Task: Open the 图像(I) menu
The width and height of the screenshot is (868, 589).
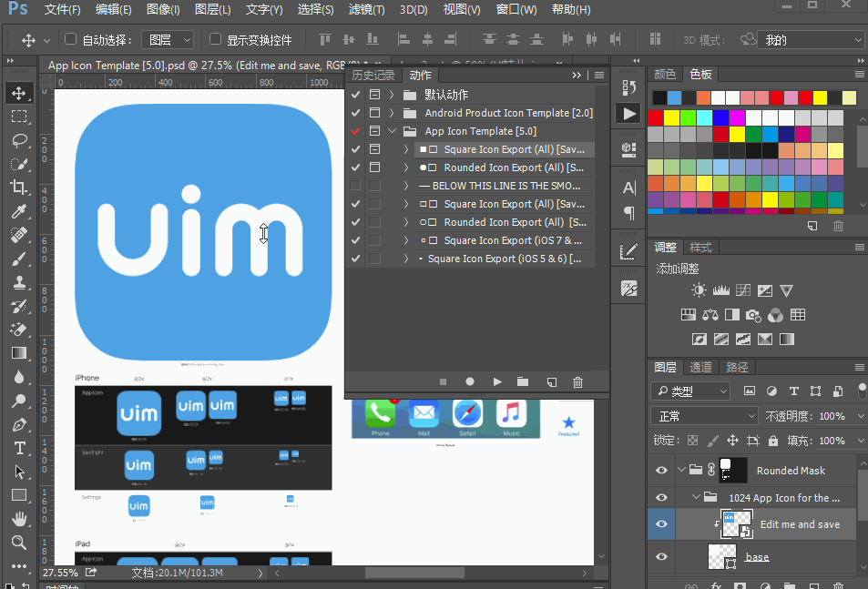Action: 163,9
